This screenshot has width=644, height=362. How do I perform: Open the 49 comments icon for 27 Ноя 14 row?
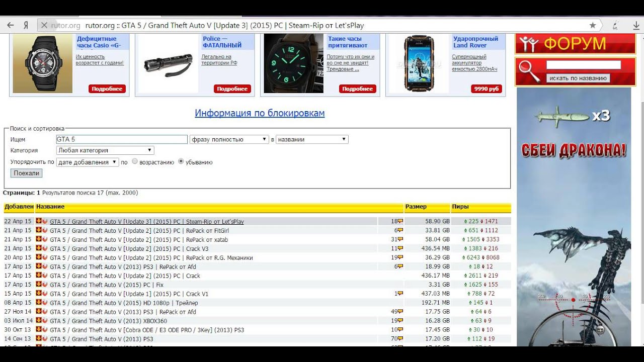(400, 312)
